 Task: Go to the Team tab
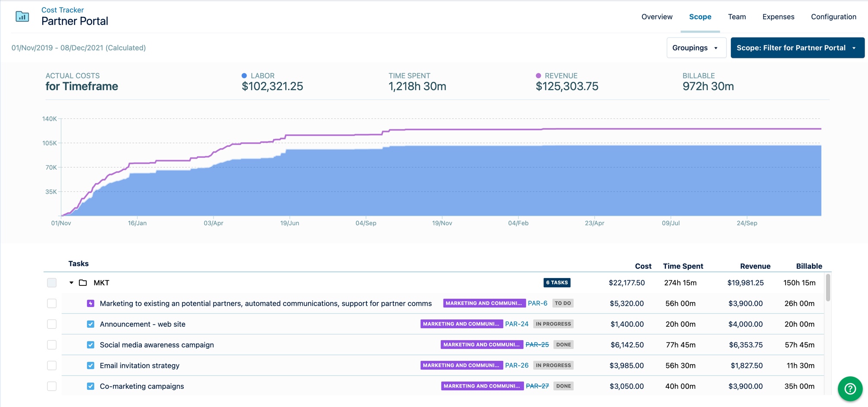[737, 17]
